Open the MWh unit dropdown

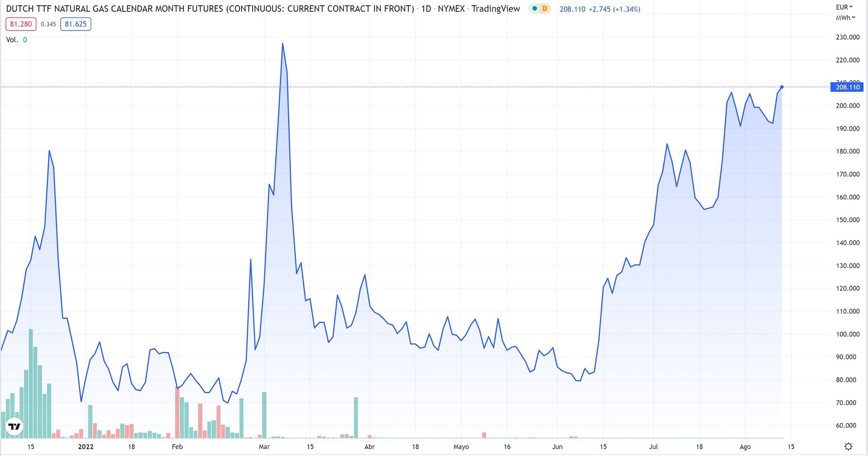coord(846,18)
